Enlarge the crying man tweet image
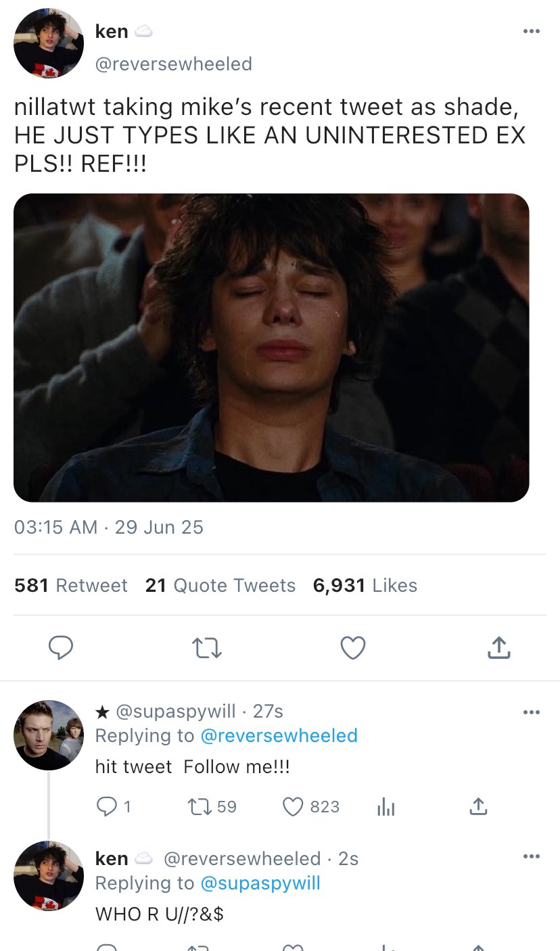Image resolution: width=560 pixels, height=951 pixels. pos(271,348)
